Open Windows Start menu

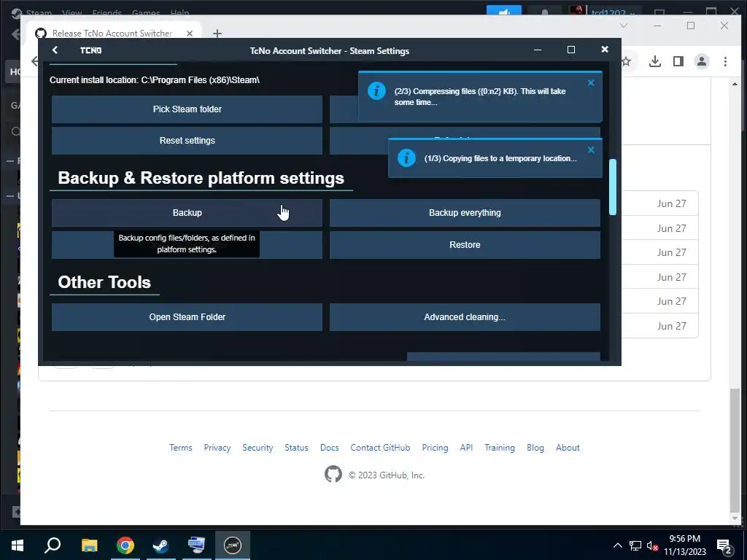[18, 545]
